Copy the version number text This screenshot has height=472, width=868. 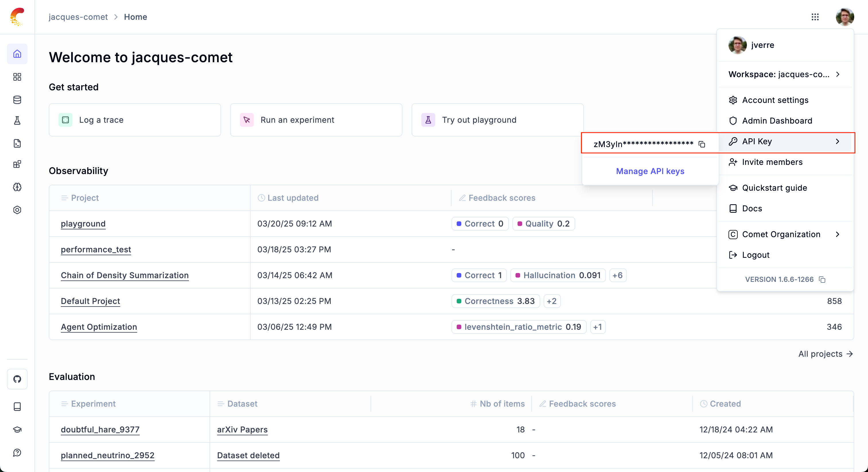pos(822,279)
